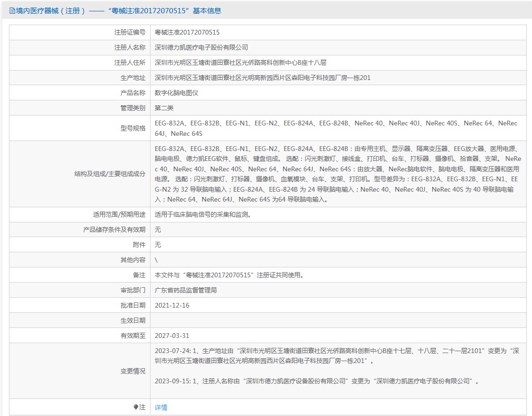Select the product name 数字化脑电图仪
The image size is (532, 416).
177,93
